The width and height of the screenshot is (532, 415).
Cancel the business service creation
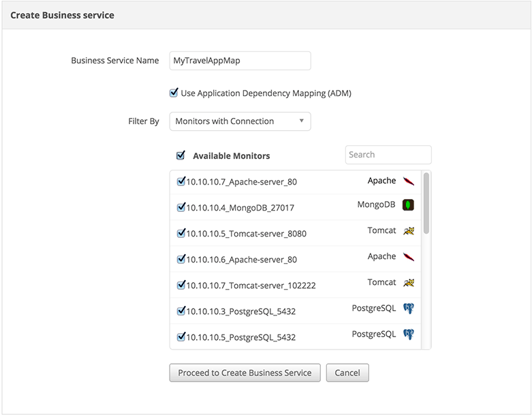coord(347,373)
